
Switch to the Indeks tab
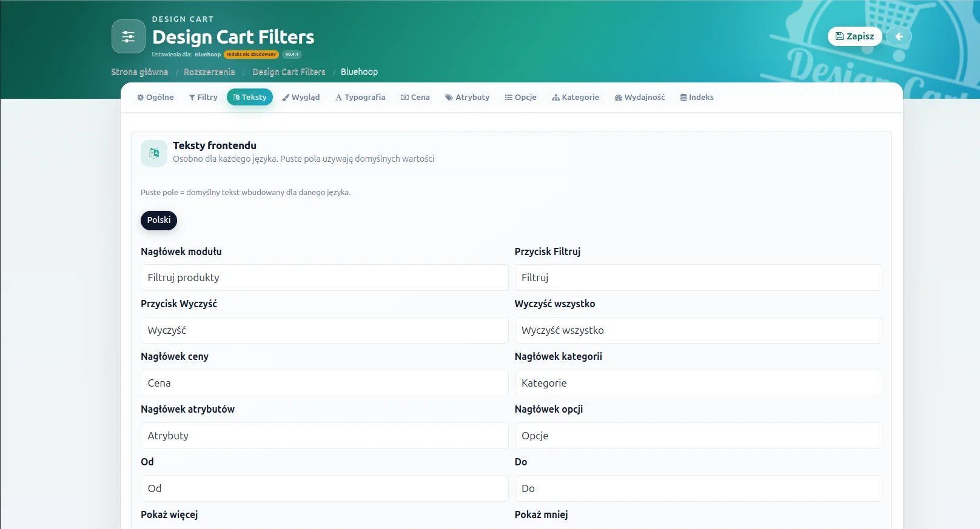point(697,97)
